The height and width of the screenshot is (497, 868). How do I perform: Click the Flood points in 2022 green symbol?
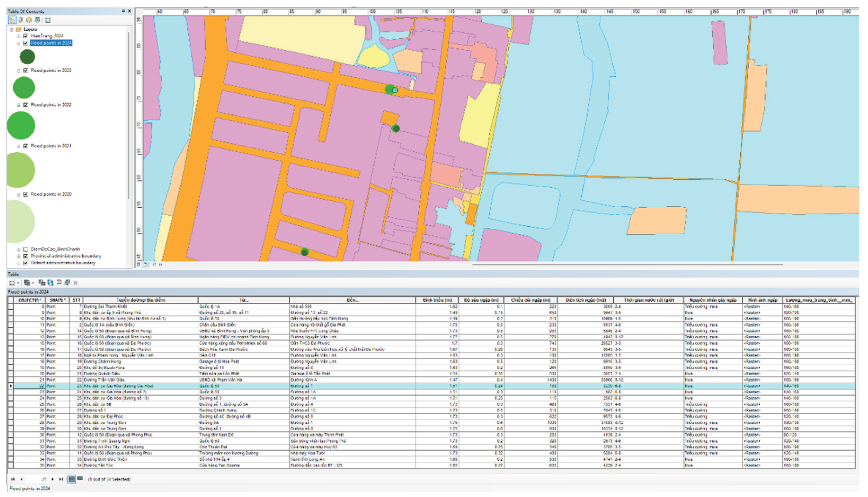pyautogui.click(x=21, y=125)
